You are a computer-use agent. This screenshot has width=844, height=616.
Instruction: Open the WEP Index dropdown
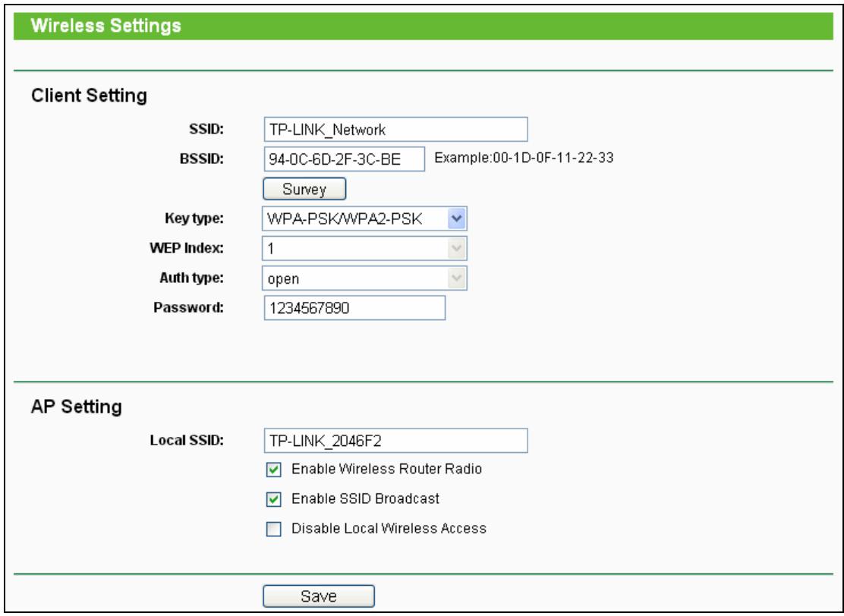tap(364, 249)
